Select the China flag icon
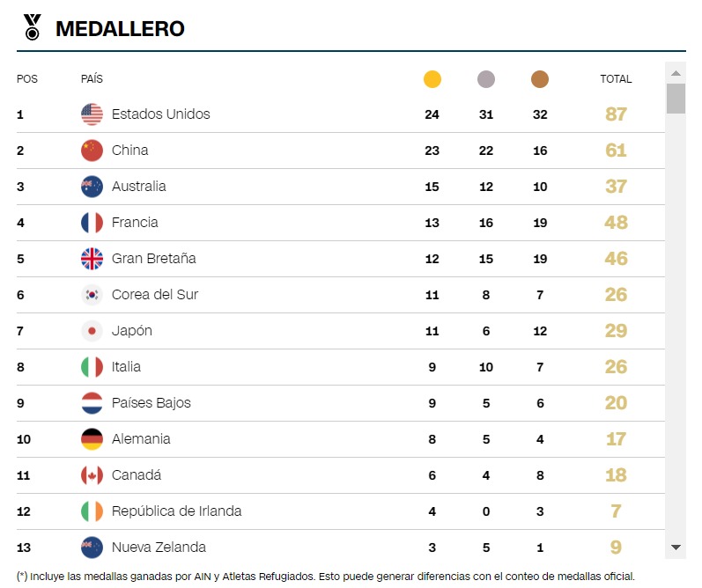 pyautogui.click(x=92, y=151)
